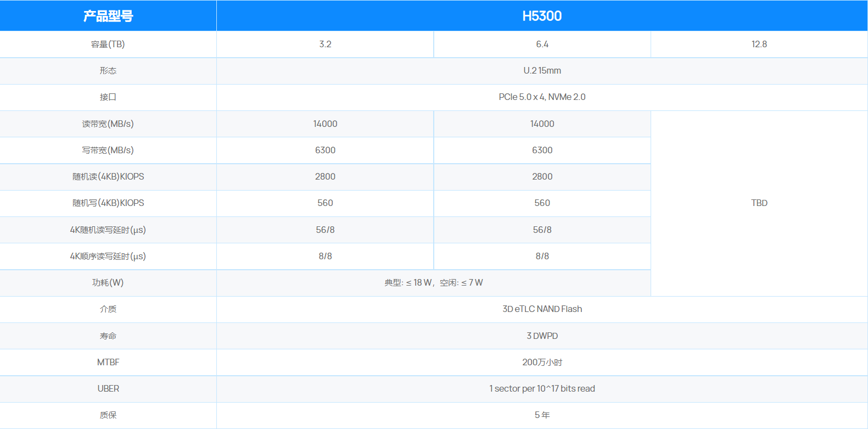Select the 3D eTLC NAND Flash cell
The image size is (868, 429).
click(x=542, y=309)
